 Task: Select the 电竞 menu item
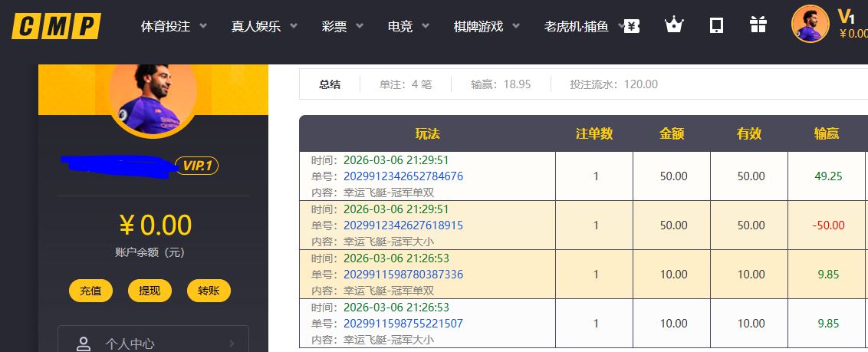coord(400,26)
